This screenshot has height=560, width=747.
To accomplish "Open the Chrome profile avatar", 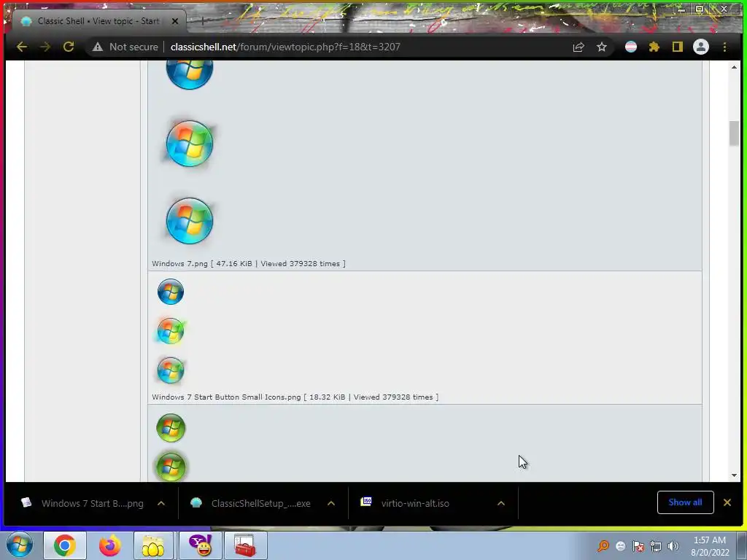I will click(701, 47).
